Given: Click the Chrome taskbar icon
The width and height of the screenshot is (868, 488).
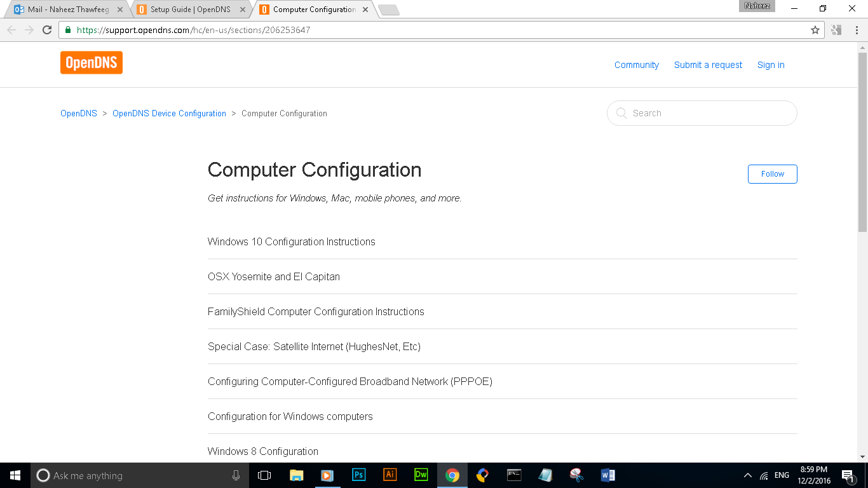Looking at the screenshot, I should (x=452, y=475).
